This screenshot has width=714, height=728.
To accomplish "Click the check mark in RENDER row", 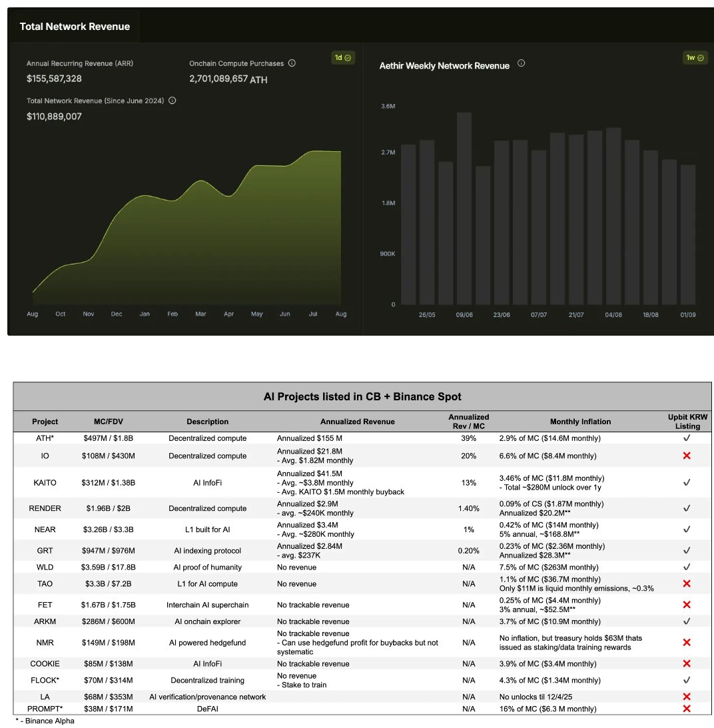I will (687, 508).
